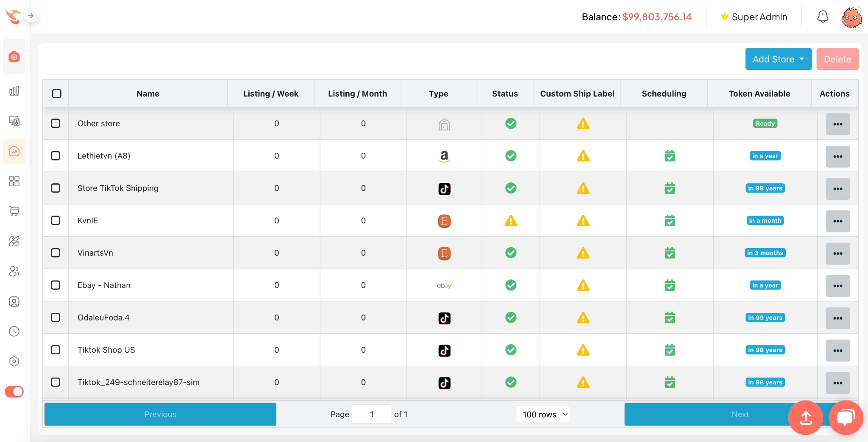This screenshot has width=868, height=442.
Task: Click the notification bell icon
Action: pos(822,17)
